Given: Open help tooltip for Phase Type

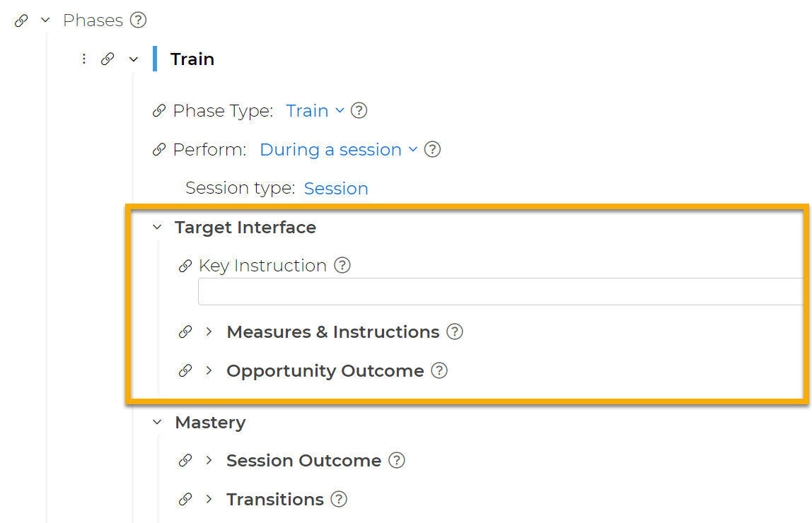Looking at the screenshot, I should click(x=359, y=110).
